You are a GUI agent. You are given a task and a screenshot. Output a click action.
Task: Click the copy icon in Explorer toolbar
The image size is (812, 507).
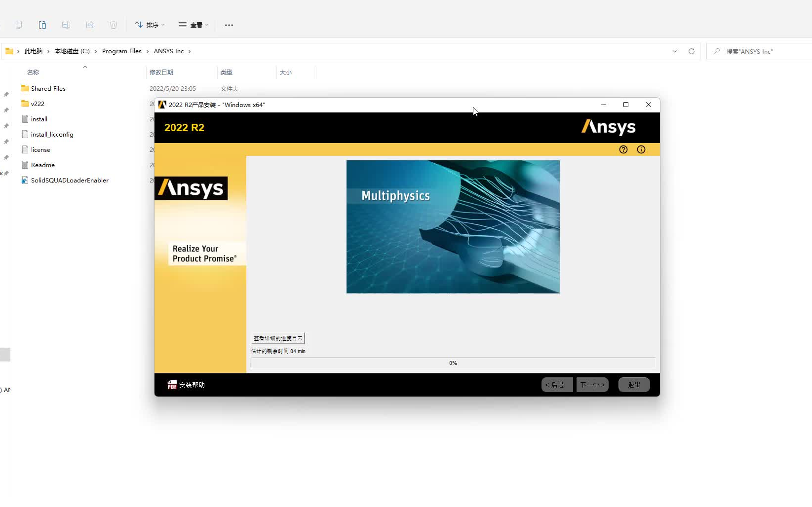(19, 25)
